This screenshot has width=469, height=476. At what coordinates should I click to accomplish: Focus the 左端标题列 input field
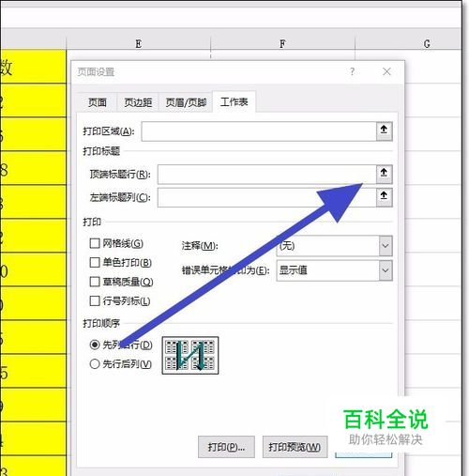tap(266, 197)
